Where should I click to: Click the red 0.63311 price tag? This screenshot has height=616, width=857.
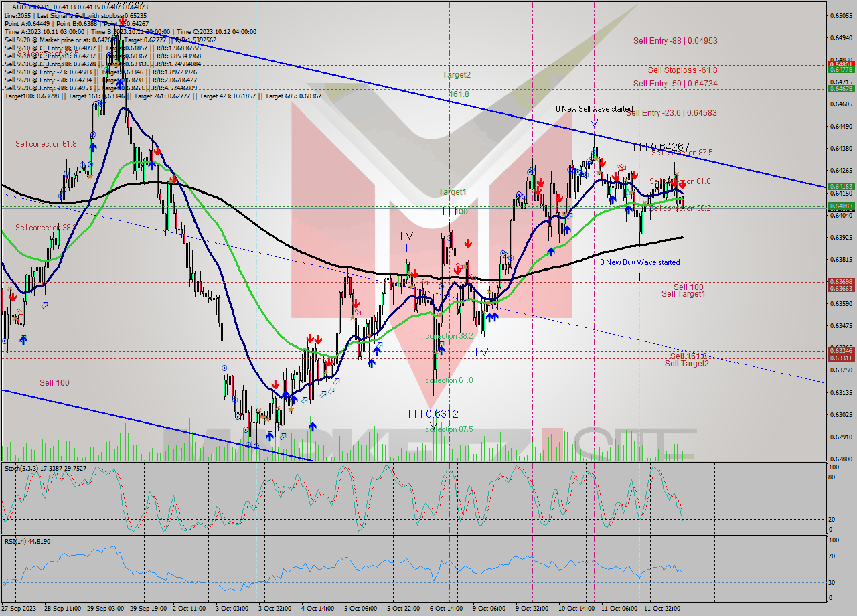[x=841, y=358]
